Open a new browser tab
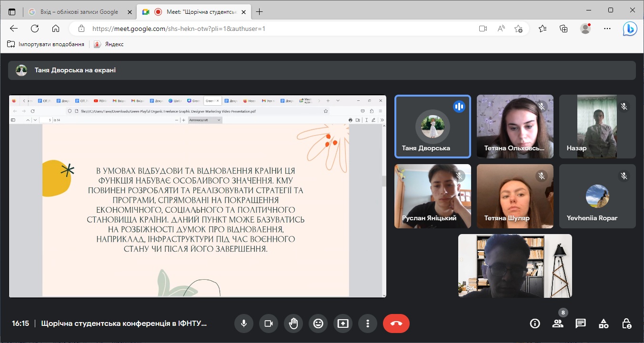 click(x=259, y=11)
